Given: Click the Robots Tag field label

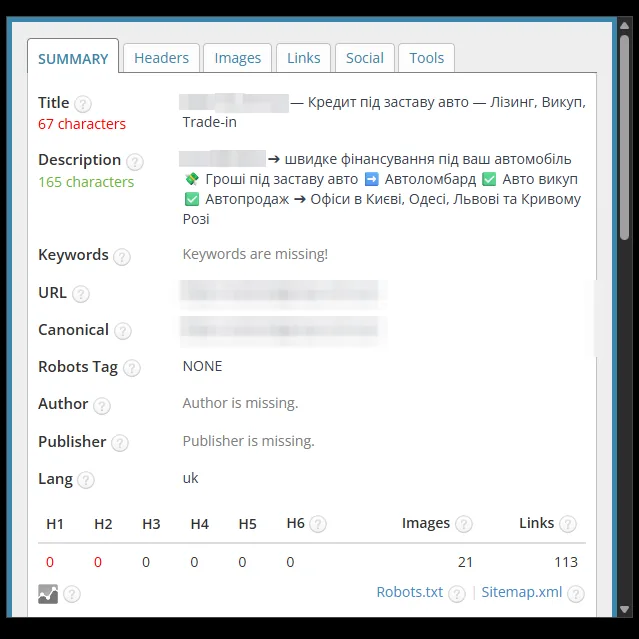Looking at the screenshot, I should pyautogui.click(x=78, y=367).
